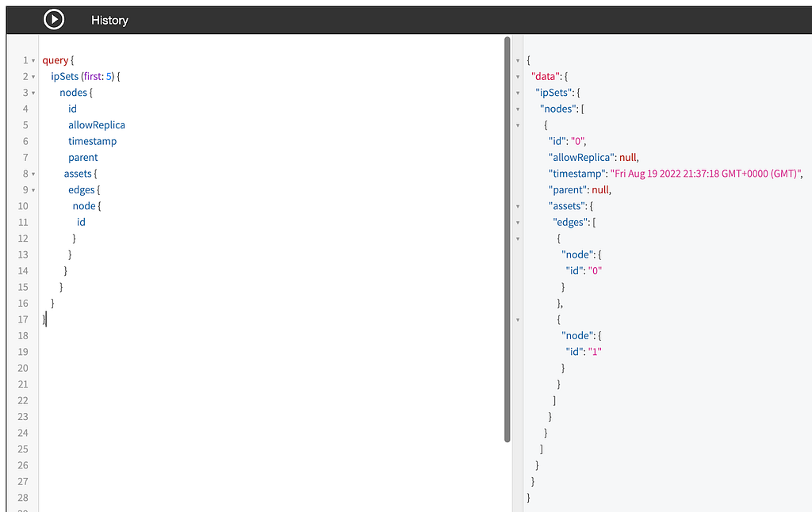Click the "allowReplica" key in the results
The width and height of the screenshot is (812, 512).
pyautogui.click(x=581, y=158)
